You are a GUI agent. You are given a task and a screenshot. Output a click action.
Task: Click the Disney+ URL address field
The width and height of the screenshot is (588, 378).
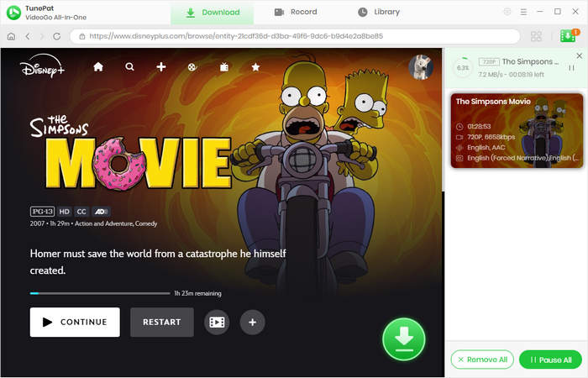coord(295,36)
